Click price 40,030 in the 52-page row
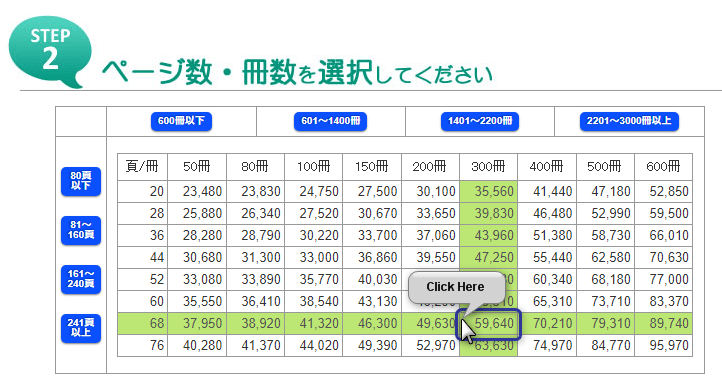The image size is (722, 385). pyautogui.click(x=372, y=280)
